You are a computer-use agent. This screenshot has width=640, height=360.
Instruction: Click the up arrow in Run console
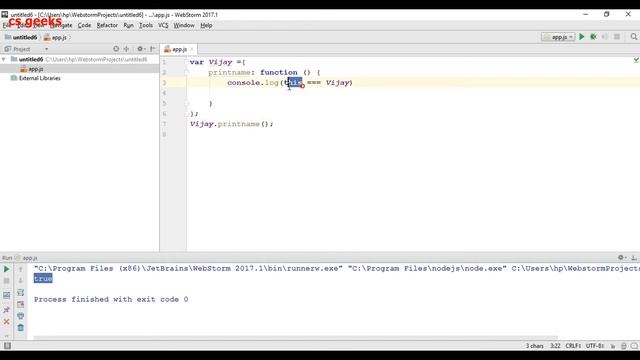pyautogui.click(x=20, y=269)
